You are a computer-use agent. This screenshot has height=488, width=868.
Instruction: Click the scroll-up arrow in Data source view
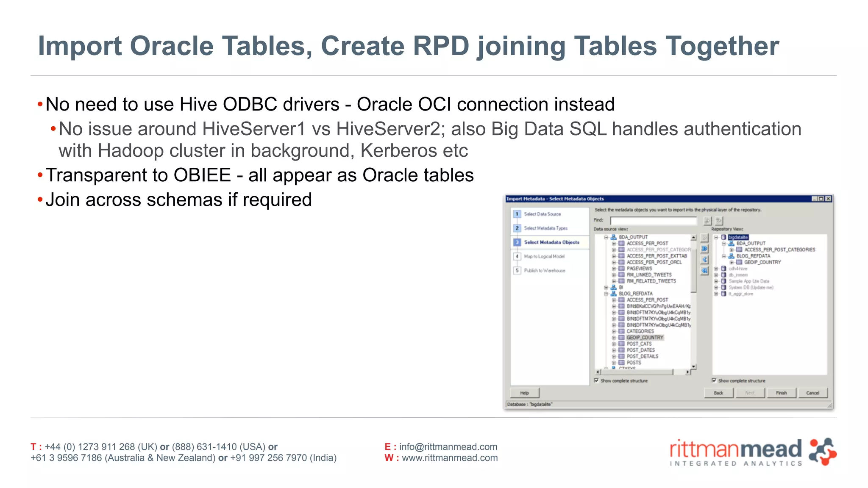coord(693,237)
